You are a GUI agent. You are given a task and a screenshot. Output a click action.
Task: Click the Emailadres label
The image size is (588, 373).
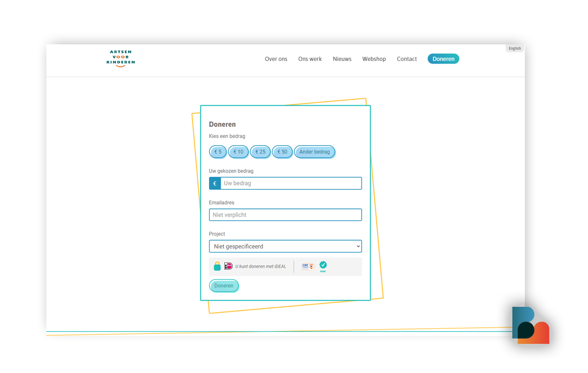point(222,203)
